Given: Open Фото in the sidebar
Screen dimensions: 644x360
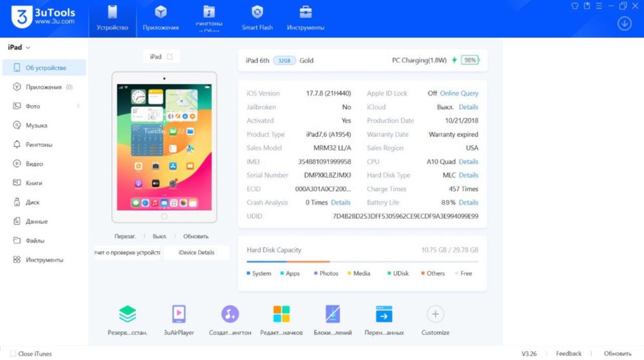Looking at the screenshot, I should pos(44,106).
